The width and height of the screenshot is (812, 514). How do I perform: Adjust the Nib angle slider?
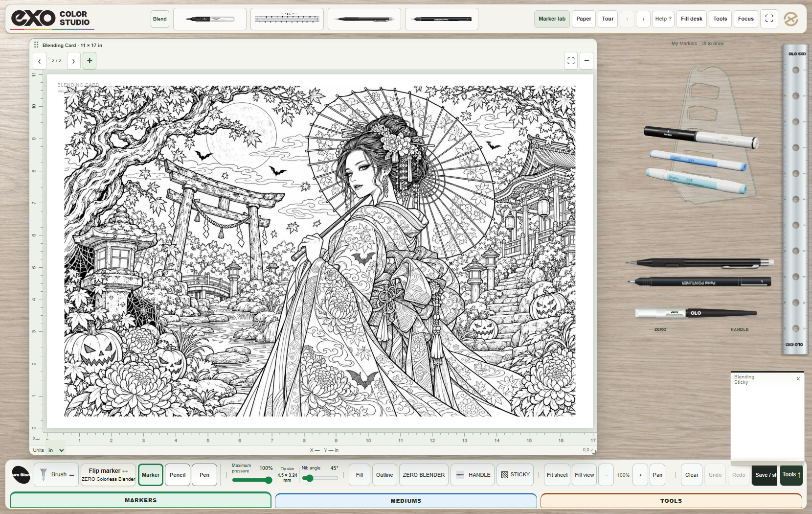pyautogui.click(x=320, y=478)
